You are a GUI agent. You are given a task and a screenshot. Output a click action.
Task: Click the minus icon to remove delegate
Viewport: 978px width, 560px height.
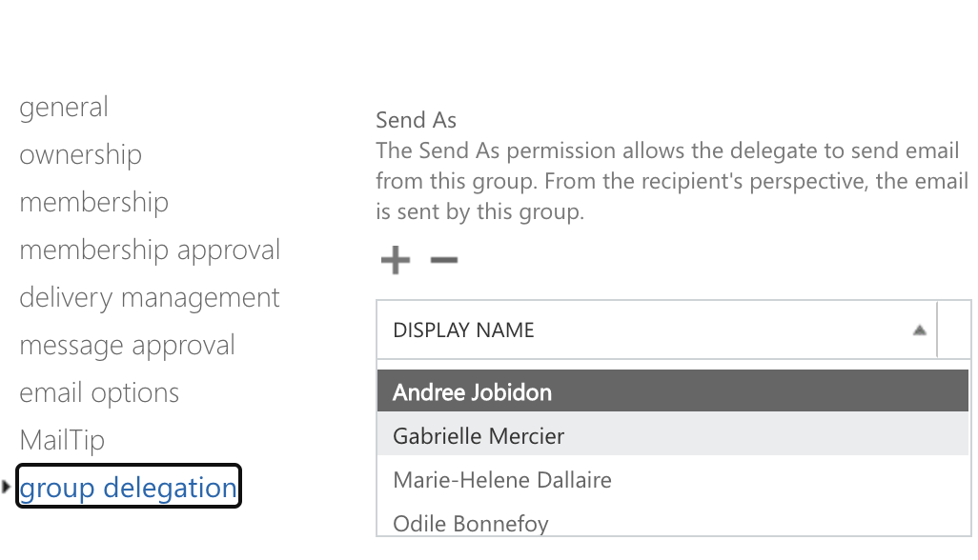coord(444,260)
